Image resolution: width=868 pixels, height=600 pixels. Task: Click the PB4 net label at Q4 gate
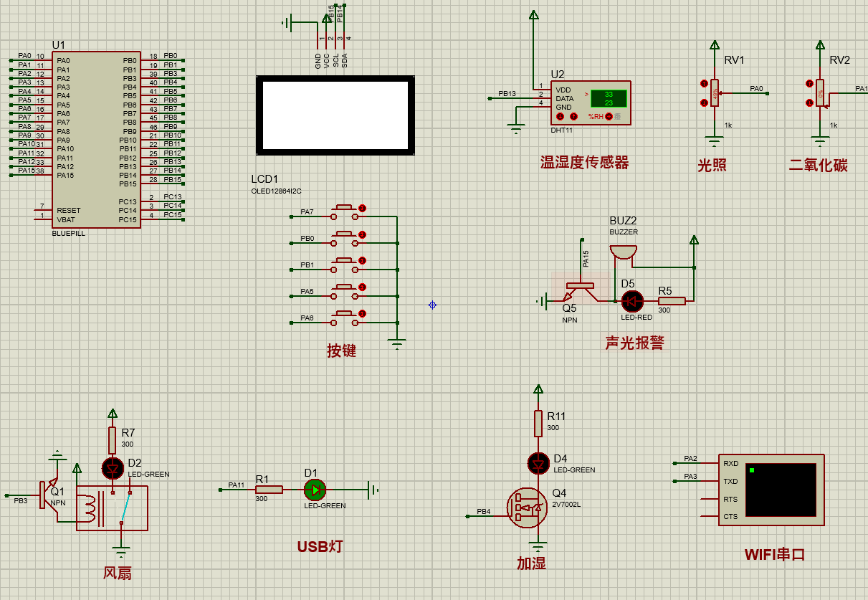tap(484, 512)
